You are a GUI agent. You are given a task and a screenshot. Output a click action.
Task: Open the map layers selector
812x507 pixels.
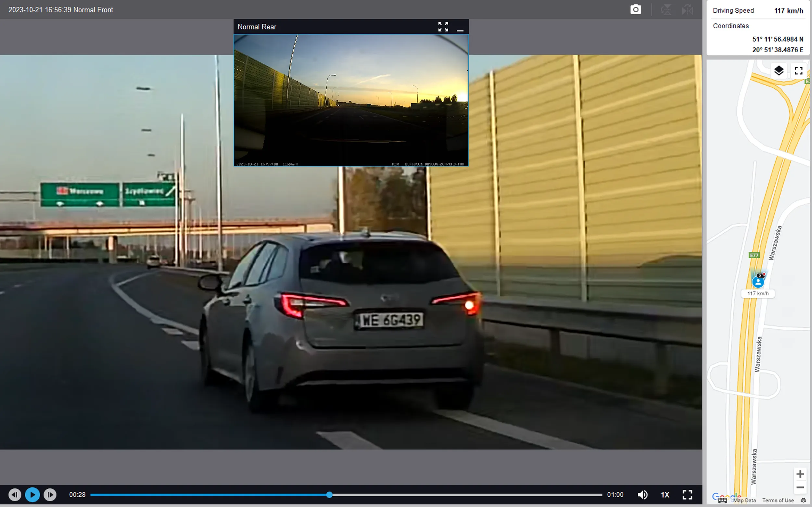coord(779,71)
